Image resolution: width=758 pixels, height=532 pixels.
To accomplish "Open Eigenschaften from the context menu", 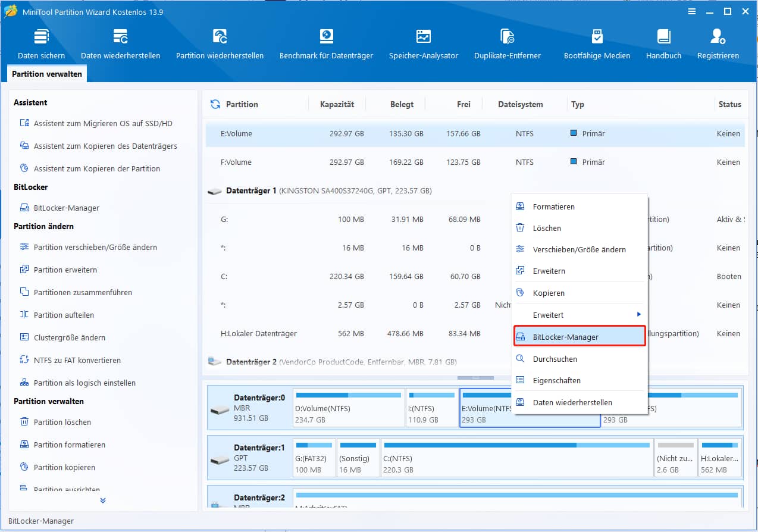I will tap(580, 380).
